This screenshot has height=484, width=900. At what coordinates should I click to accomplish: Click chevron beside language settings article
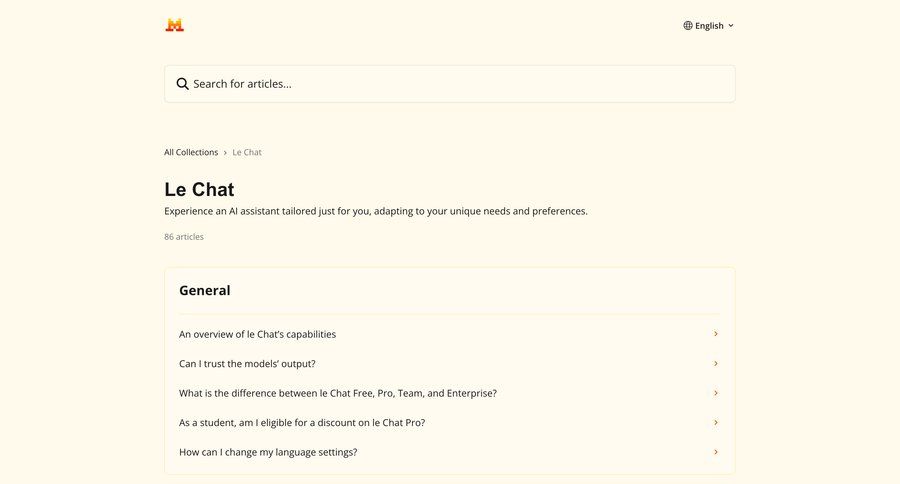coord(716,452)
